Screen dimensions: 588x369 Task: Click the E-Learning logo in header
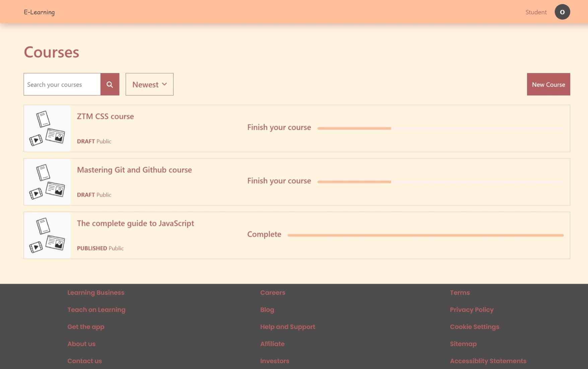point(39,12)
